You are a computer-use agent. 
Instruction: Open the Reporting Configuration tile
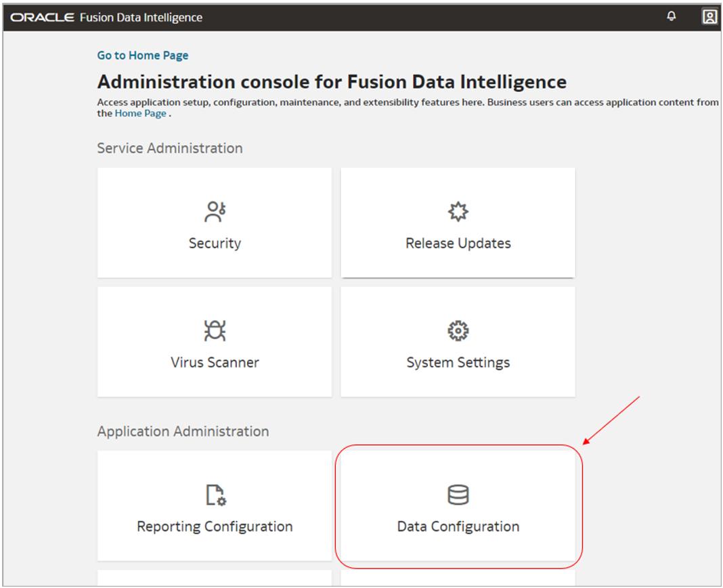click(215, 506)
